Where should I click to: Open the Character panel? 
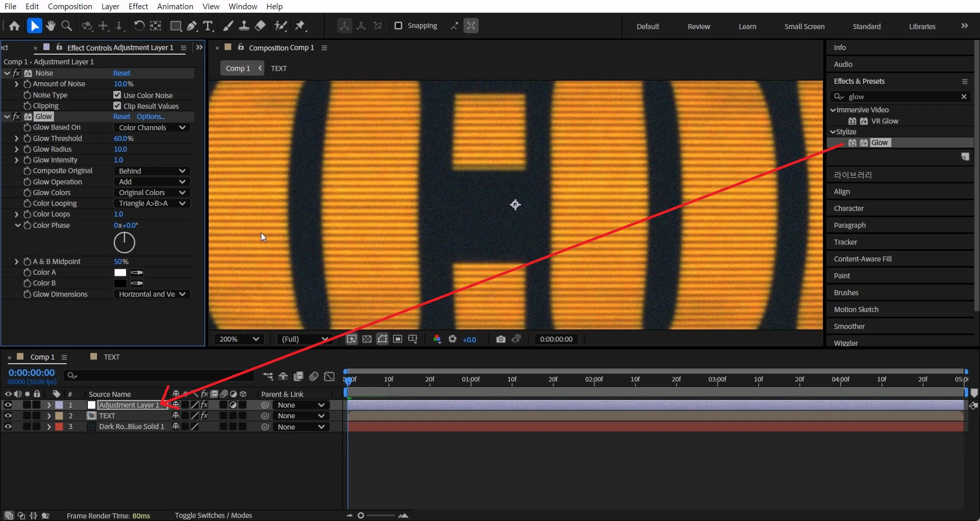[x=849, y=208]
